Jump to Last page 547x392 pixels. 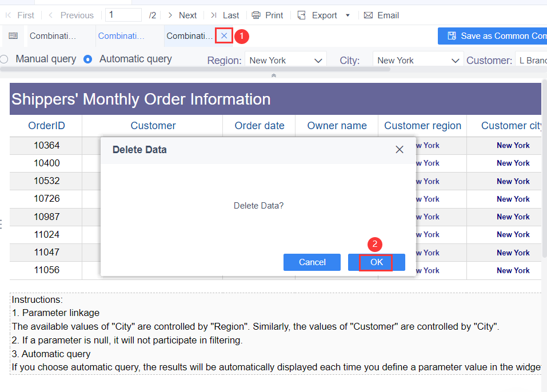point(225,15)
